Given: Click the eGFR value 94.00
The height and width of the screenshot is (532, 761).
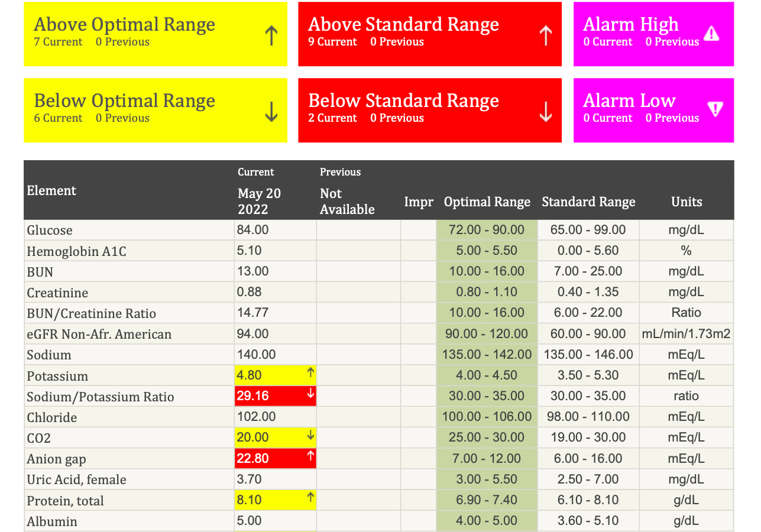Looking at the screenshot, I should [x=252, y=333].
